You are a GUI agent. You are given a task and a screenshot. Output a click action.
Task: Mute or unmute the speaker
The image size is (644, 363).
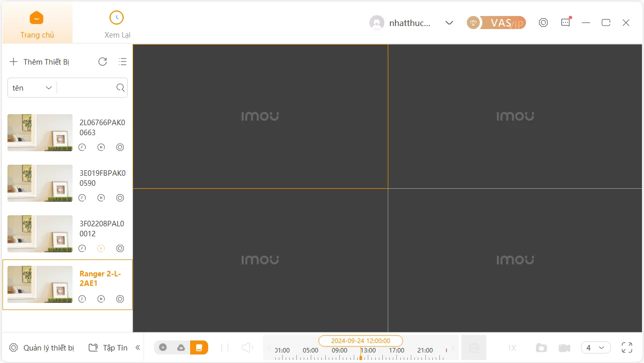click(247, 347)
